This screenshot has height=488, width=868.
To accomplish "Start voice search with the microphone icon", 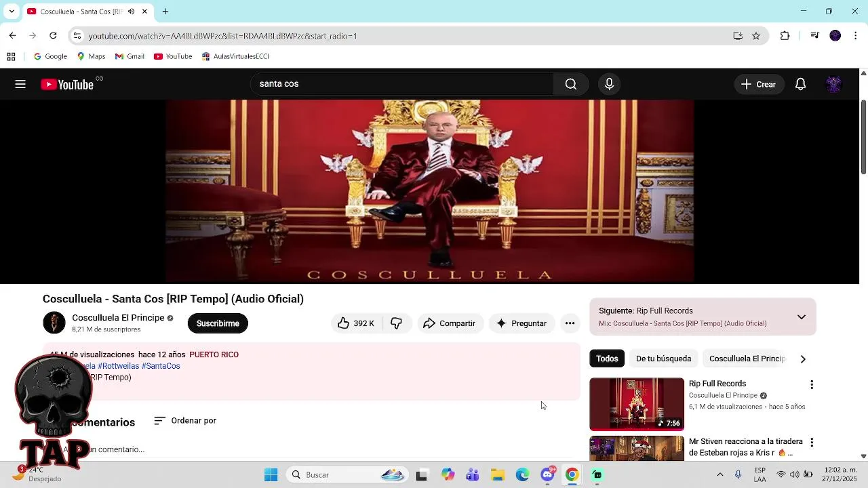I will click(x=609, y=84).
